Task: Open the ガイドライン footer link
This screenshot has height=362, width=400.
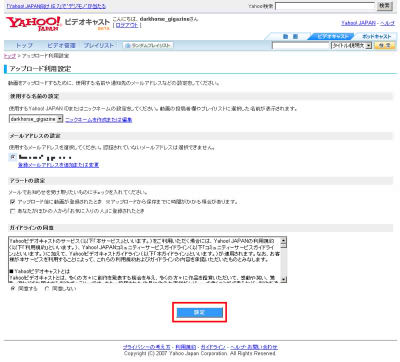Action: (213, 347)
